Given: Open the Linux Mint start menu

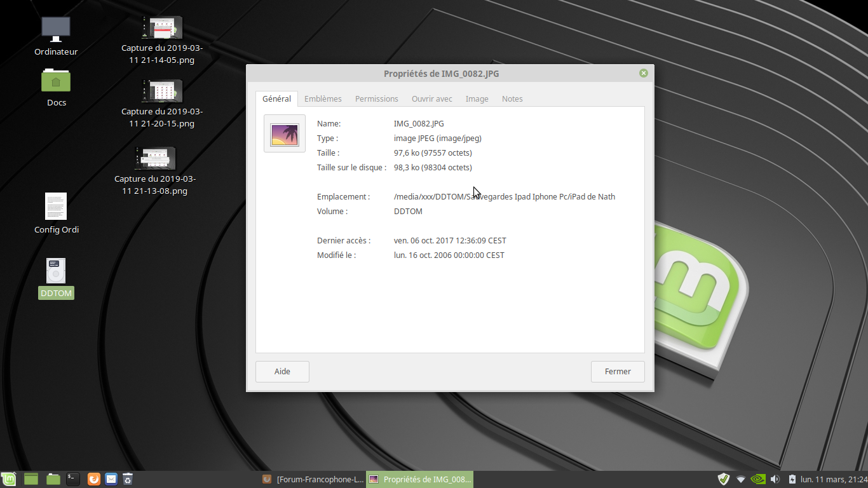Looking at the screenshot, I should coord(9,479).
